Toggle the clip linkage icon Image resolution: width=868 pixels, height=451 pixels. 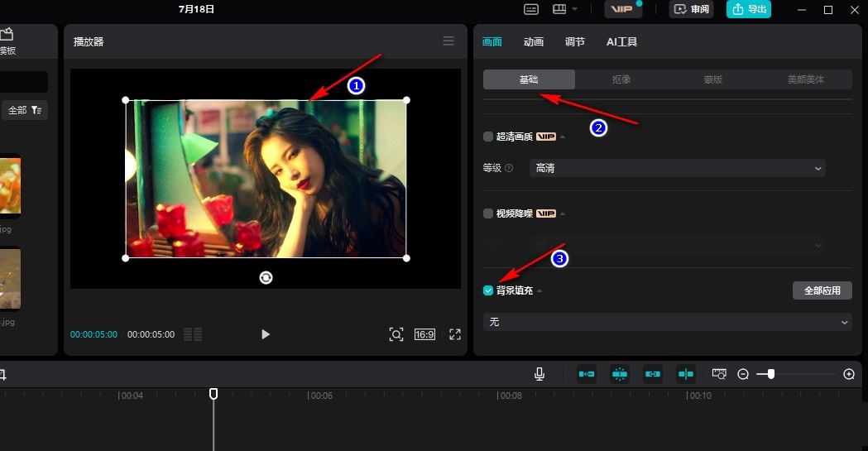coord(653,374)
